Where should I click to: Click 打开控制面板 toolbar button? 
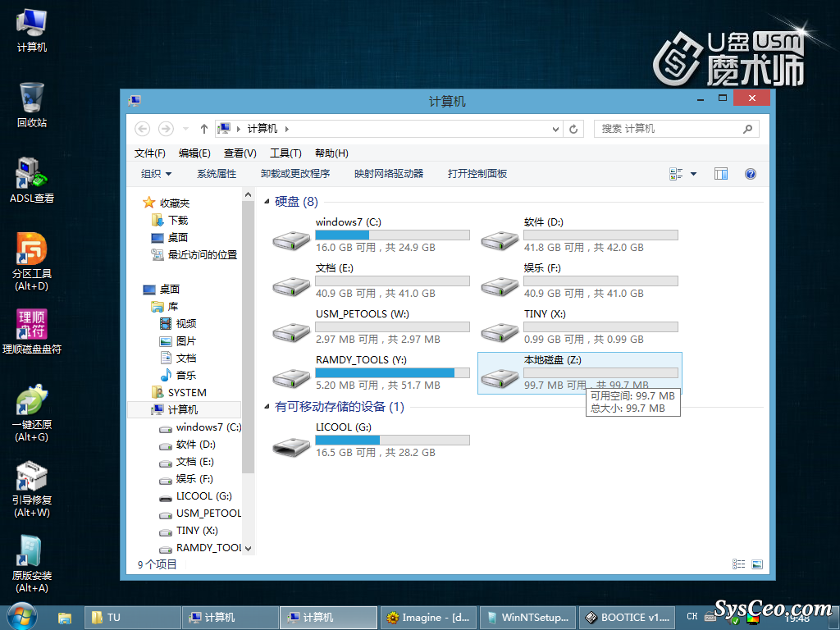tap(477, 174)
